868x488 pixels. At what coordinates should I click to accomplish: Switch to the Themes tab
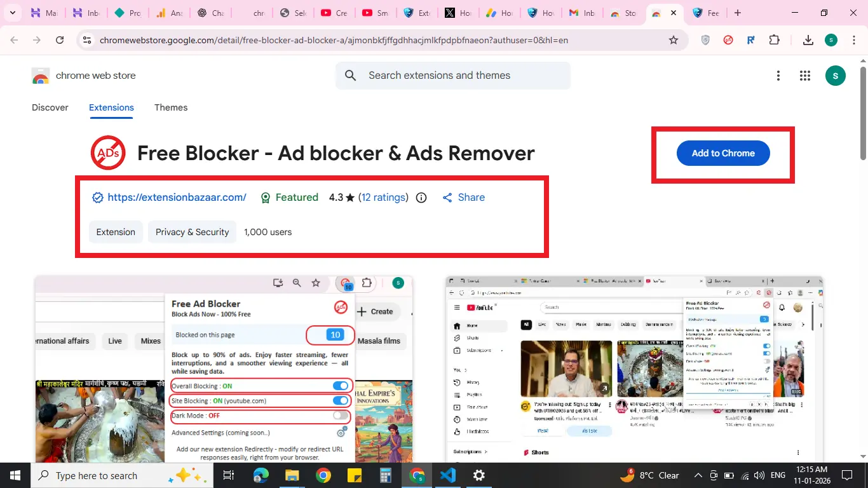pos(171,107)
